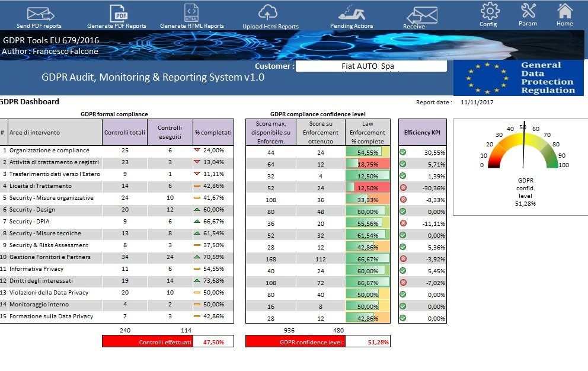The image size is (588, 371).
Task: Select row Organizzazione e compliance
Action: pyautogui.click(x=117, y=151)
